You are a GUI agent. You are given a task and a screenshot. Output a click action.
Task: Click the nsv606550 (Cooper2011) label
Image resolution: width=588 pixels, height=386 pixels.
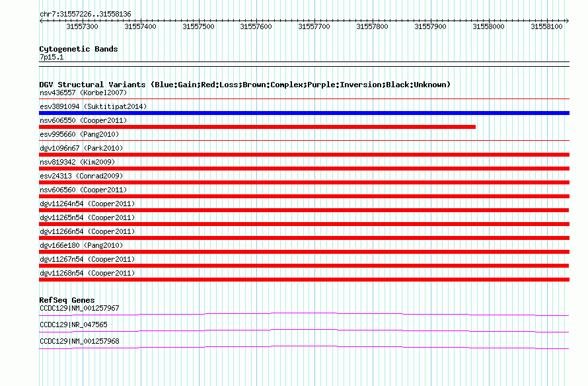(x=83, y=120)
